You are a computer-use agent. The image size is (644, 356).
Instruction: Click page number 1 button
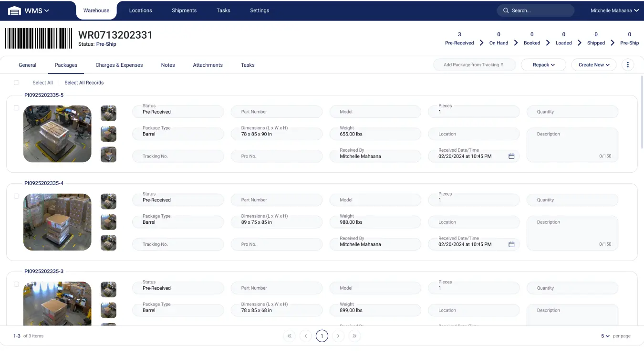[x=322, y=336]
